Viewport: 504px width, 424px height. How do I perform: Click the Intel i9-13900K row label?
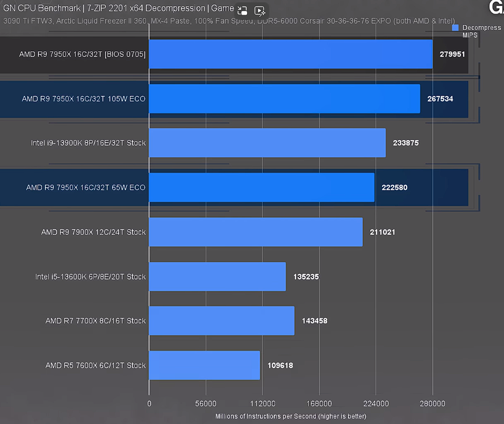click(88, 143)
